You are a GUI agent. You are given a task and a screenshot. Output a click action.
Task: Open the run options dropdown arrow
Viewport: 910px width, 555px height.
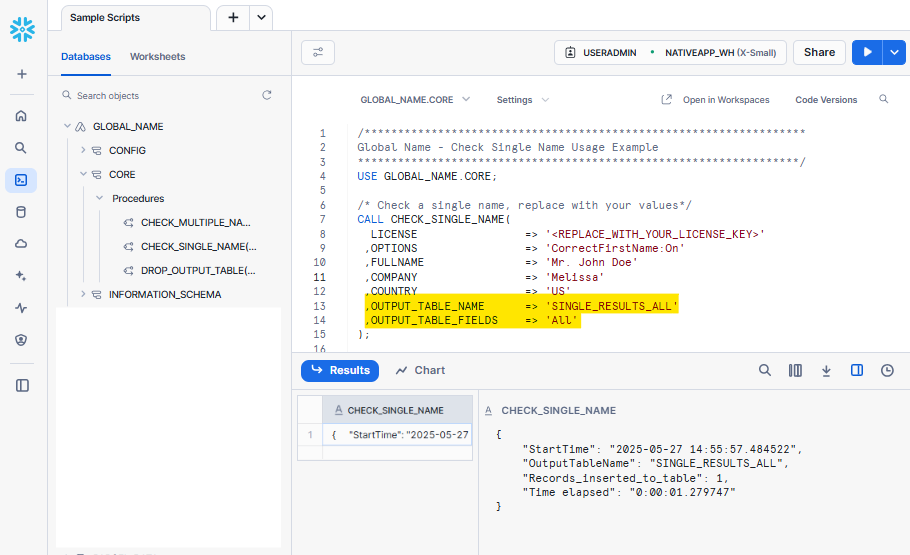(x=894, y=52)
